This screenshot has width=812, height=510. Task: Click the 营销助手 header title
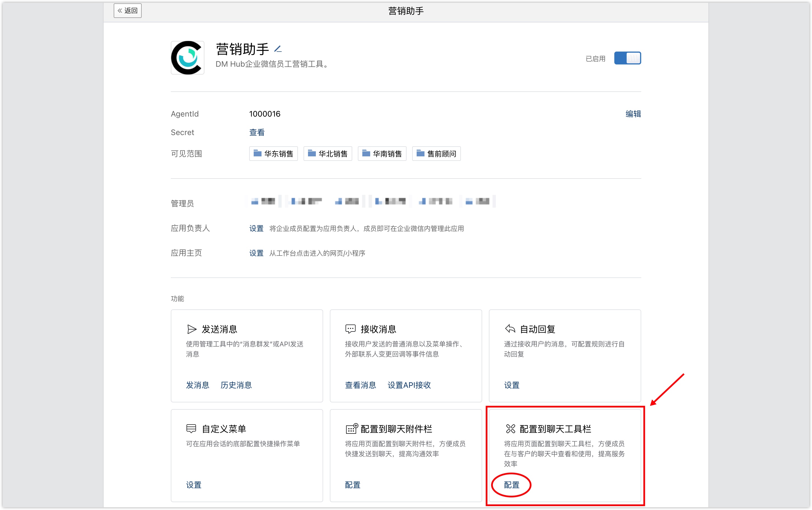point(406,11)
